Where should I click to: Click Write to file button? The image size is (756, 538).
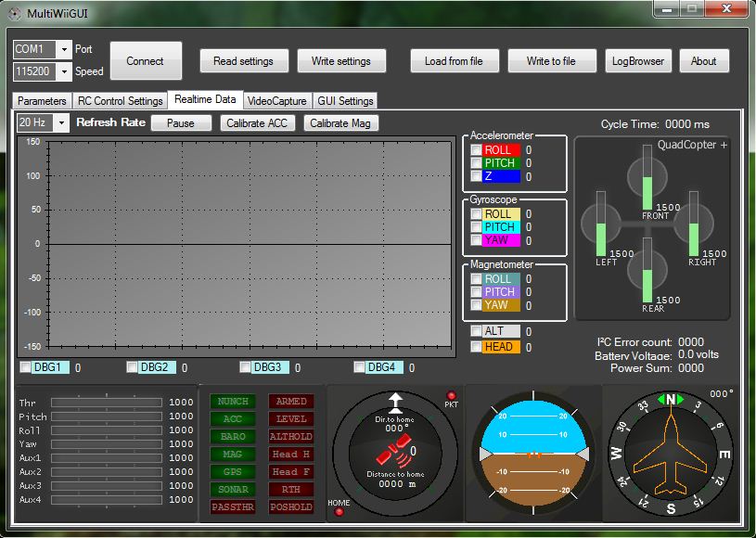[552, 60]
